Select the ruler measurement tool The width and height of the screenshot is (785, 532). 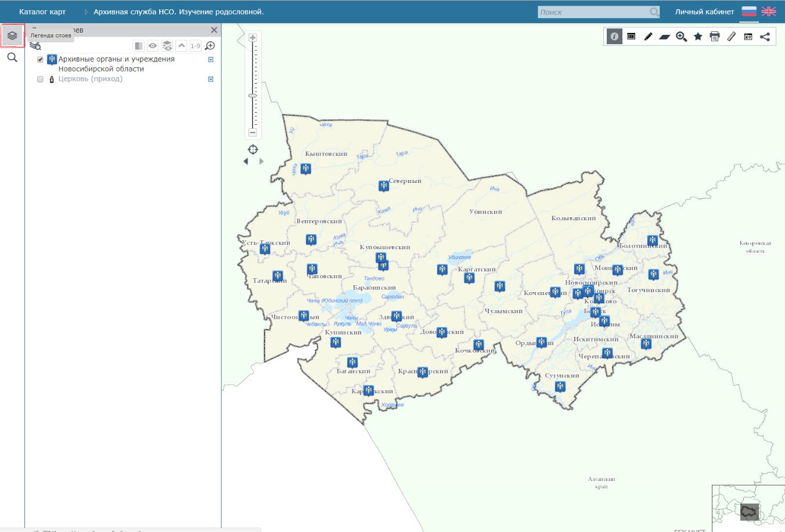pyautogui.click(x=732, y=37)
